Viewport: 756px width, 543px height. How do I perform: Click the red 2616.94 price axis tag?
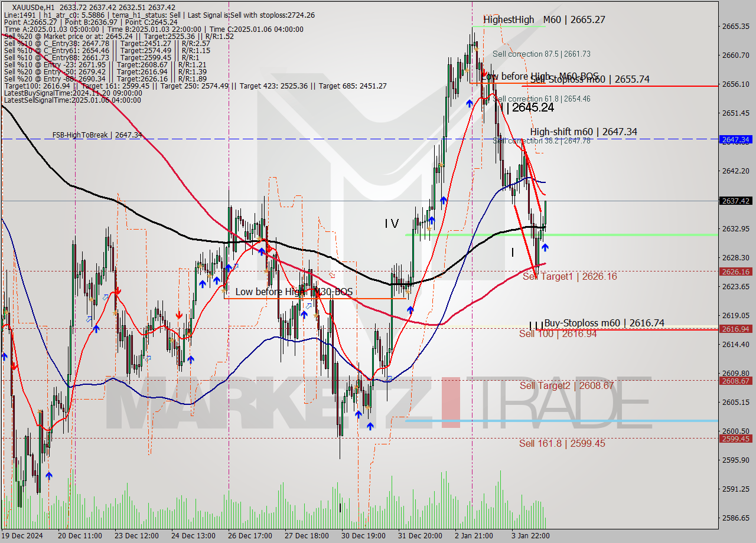(736, 329)
